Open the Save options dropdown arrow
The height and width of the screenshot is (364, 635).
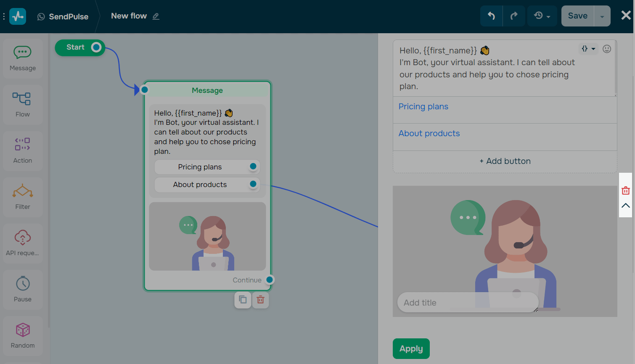click(603, 16)
